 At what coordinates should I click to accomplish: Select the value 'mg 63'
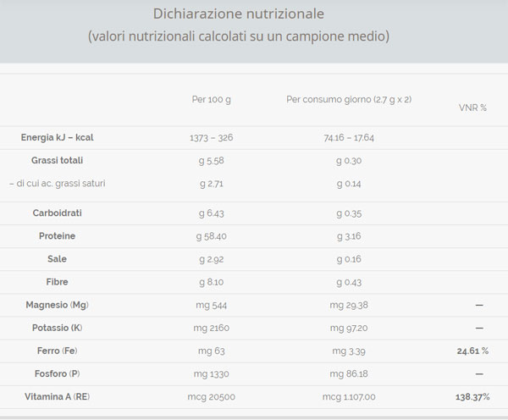[x=211, y=351]
